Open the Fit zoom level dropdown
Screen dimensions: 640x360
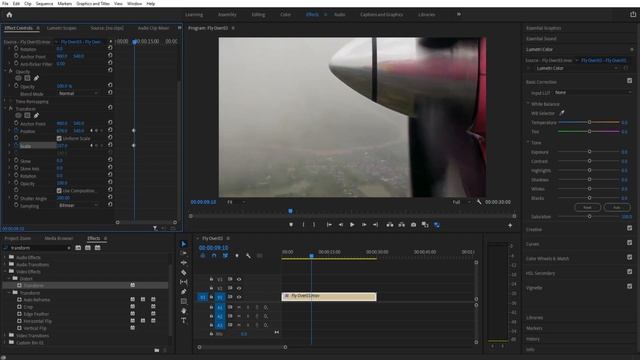coord(236,202)
